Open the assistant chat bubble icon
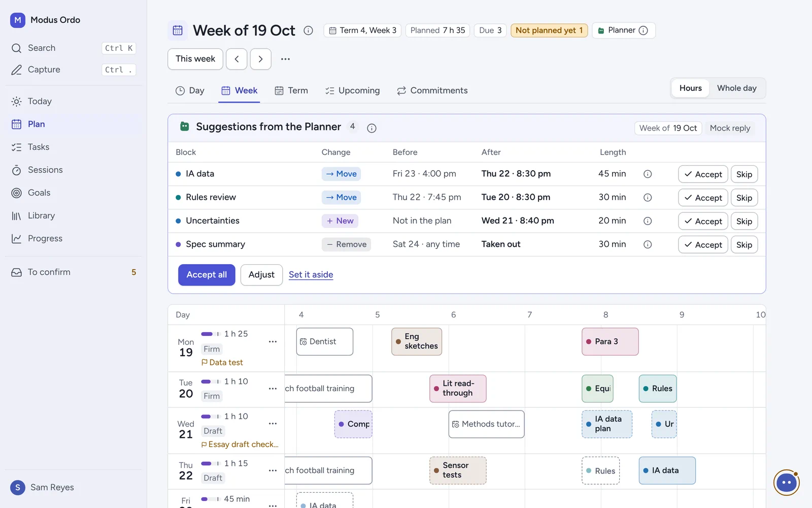 tap(787, 483)
